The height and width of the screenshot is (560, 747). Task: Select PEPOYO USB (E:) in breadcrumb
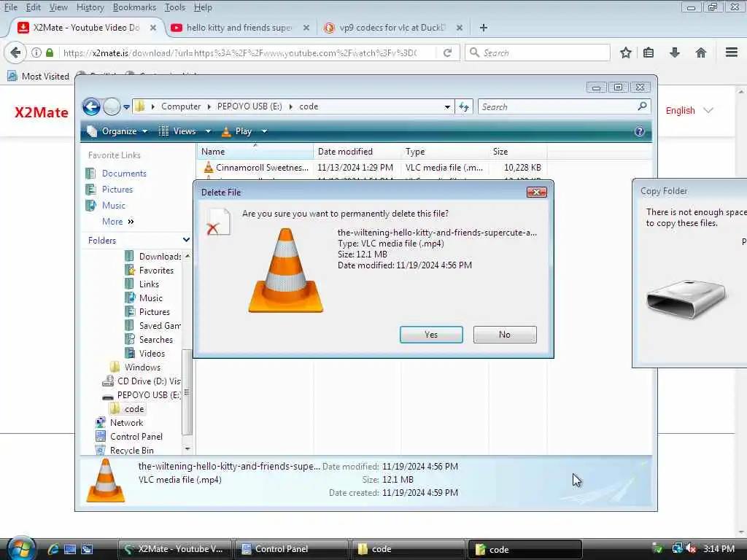249,106
